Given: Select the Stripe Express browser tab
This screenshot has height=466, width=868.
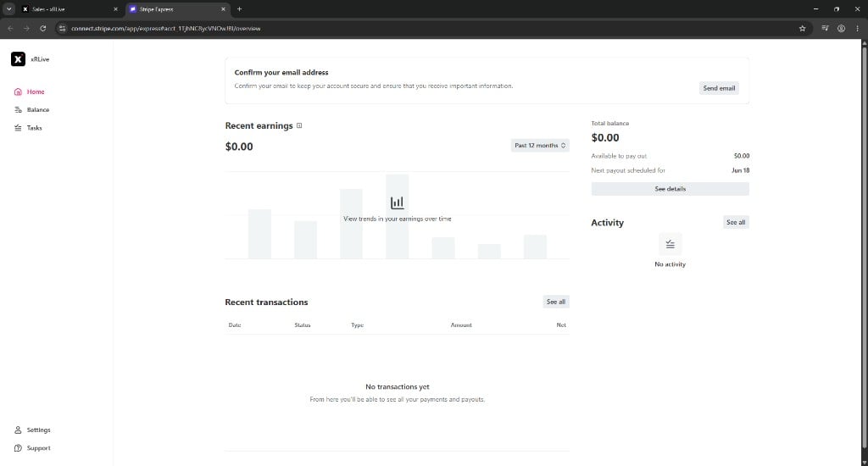Looking at the screenshot, I should 176,9.
